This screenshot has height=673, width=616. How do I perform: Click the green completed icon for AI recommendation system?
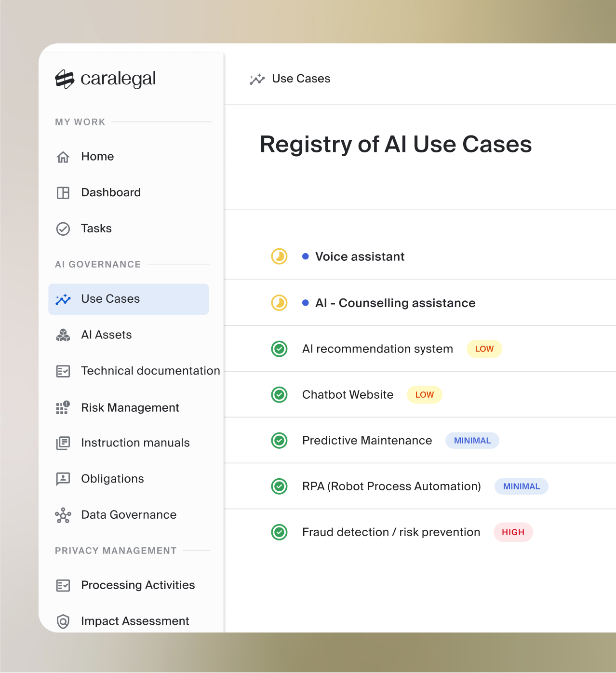[x=280, y=349]
